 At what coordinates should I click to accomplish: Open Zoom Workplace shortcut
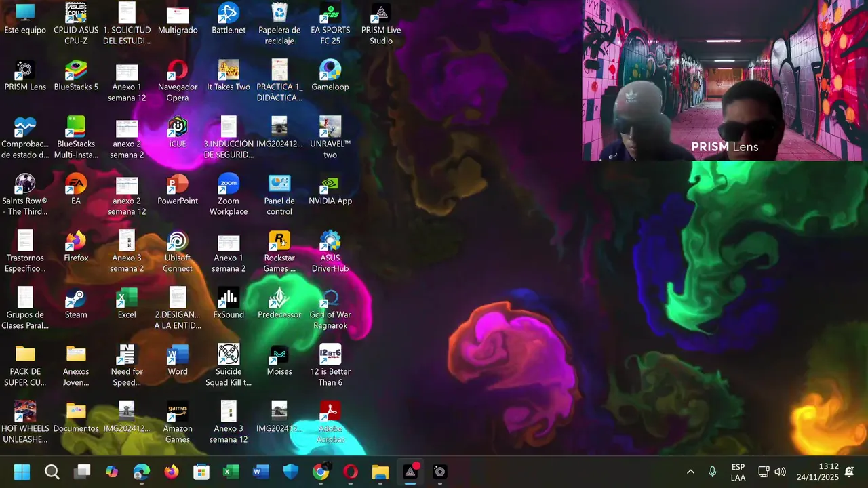[229, 195]
